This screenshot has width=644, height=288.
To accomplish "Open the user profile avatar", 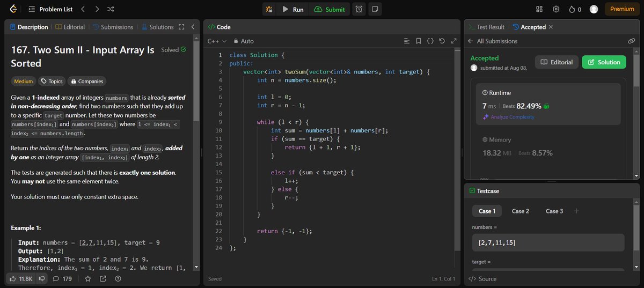I will point(594,9).
